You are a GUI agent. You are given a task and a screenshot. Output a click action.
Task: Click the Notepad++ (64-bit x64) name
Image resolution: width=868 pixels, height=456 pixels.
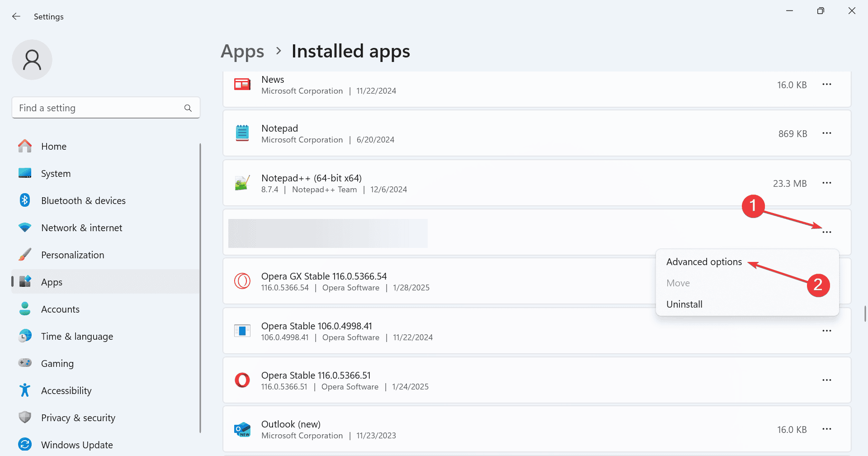[x=311, y=178]
